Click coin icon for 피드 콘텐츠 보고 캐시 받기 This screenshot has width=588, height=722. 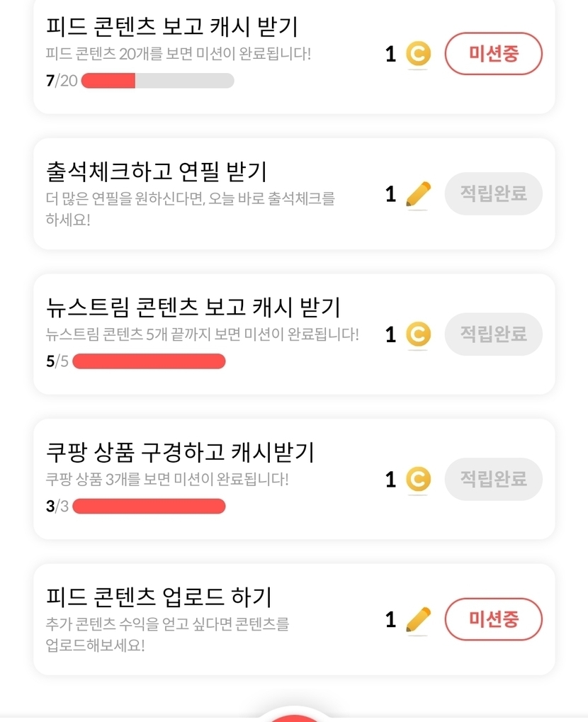pos(418,54)
